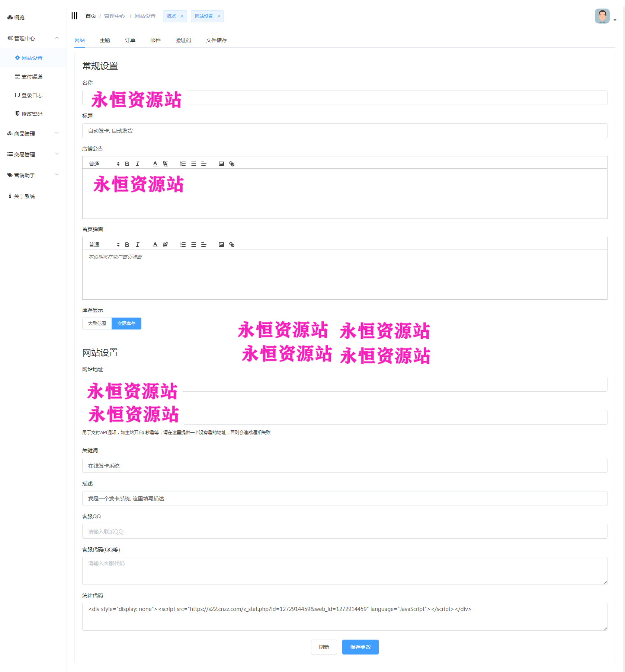Expand the 商品管理 sidebar menu
This screenshot has width=625, height=672.
33,134
